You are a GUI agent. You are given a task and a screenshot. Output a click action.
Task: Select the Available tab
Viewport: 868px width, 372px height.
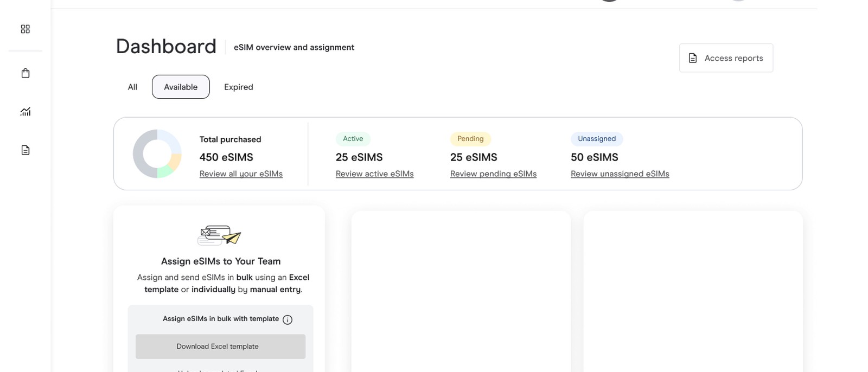[x=181, y=87]
